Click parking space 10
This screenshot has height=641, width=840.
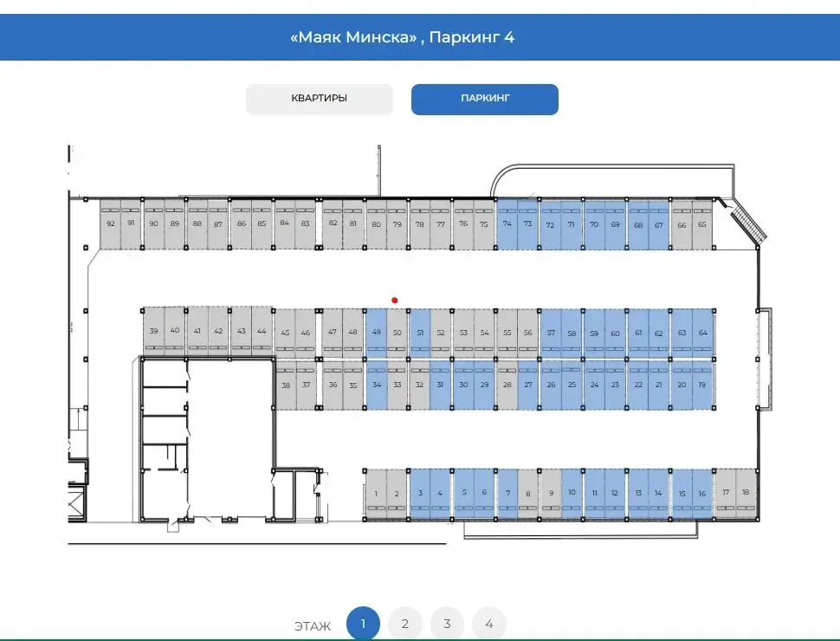pos(572,494)
